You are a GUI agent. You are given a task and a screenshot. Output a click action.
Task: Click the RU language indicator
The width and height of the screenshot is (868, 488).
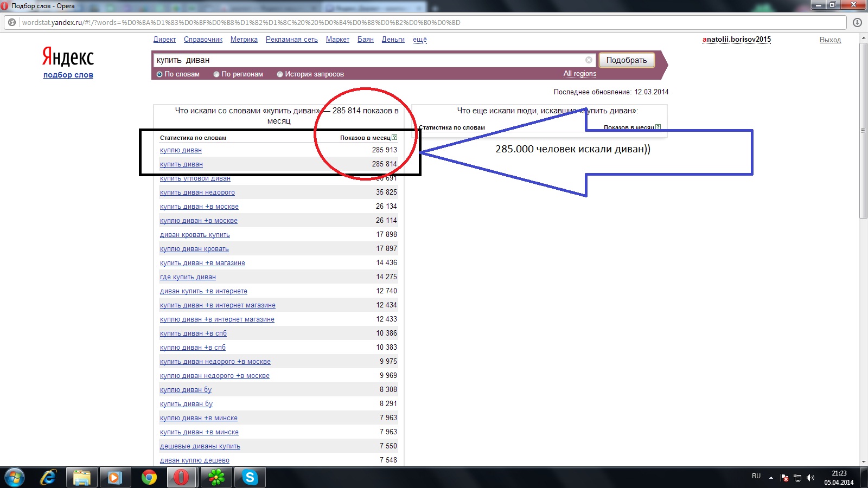click(756, 476)
